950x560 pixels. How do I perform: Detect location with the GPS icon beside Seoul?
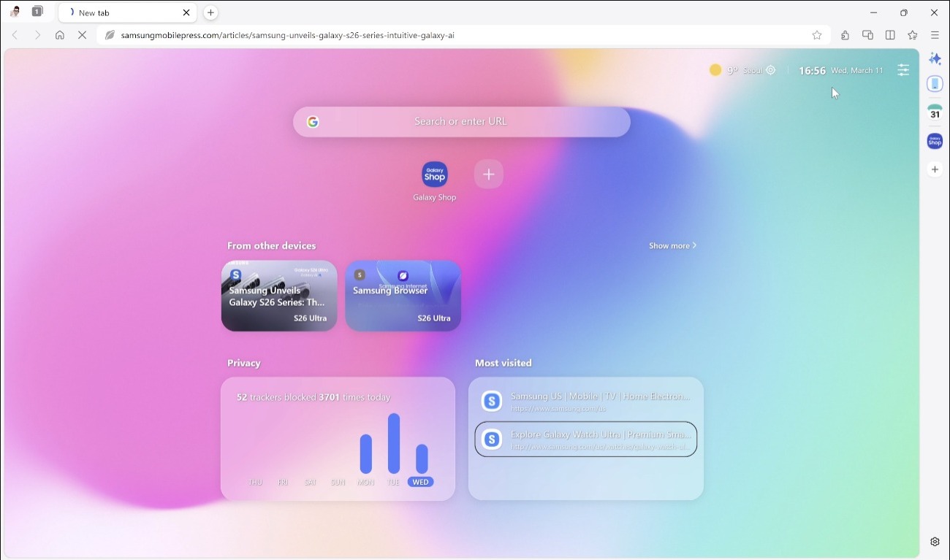pos(769,70)
